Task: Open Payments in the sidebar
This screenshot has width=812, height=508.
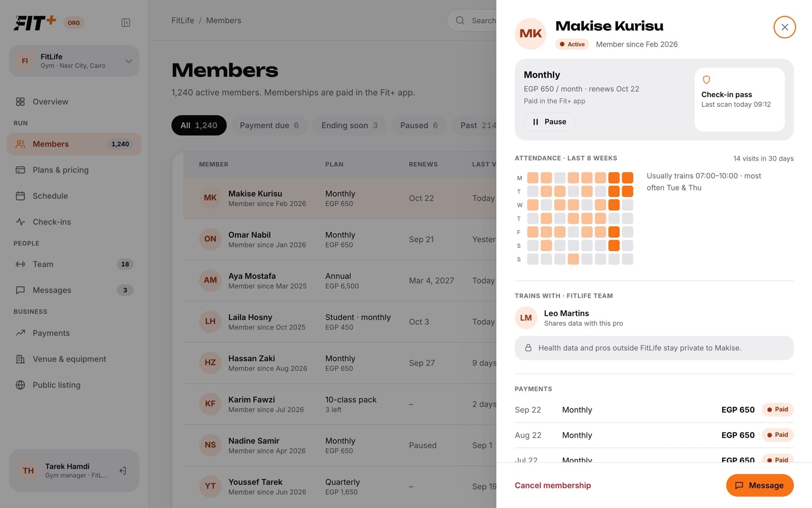Action: point(74,333)
